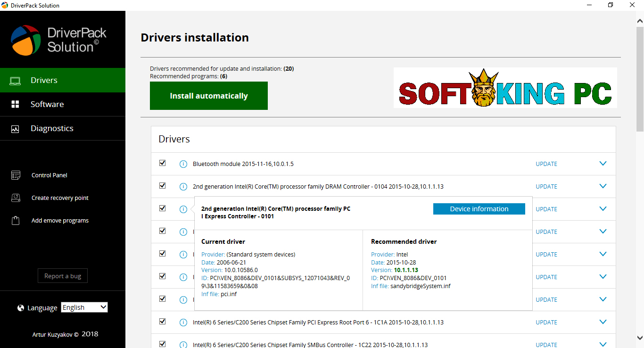This screenshot has height=348, width=644.
Task: Click info icon for Bluetooth module
Action: click(x=183, y=164)
